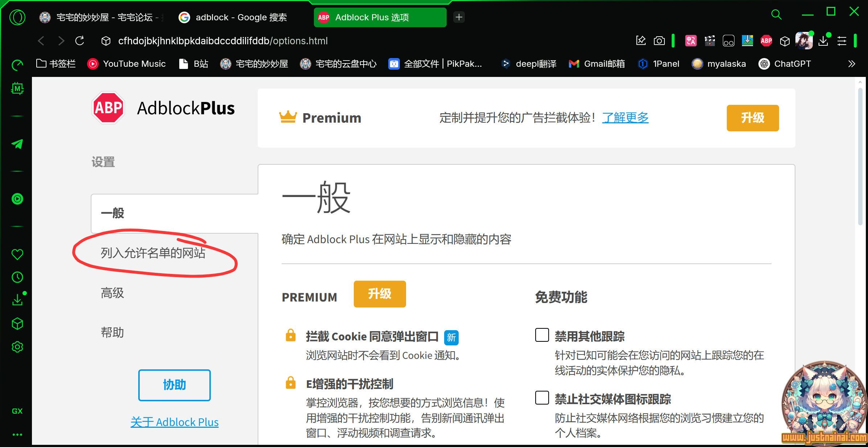Open GX Control chip icon in sidebar
This screenshot has width=868, height=447.
(x=17, y=89)
